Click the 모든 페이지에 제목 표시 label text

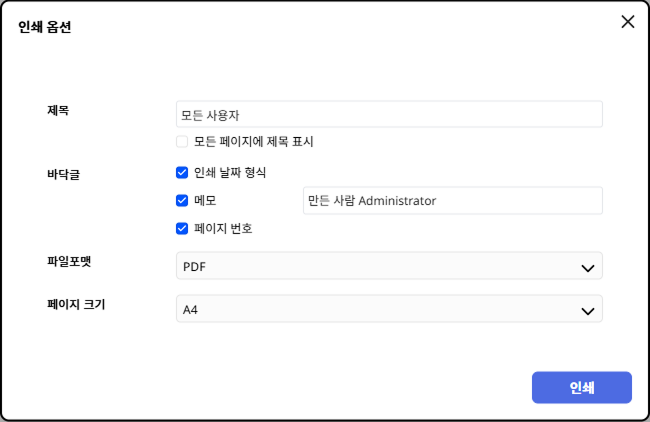(x=254, y=142)
